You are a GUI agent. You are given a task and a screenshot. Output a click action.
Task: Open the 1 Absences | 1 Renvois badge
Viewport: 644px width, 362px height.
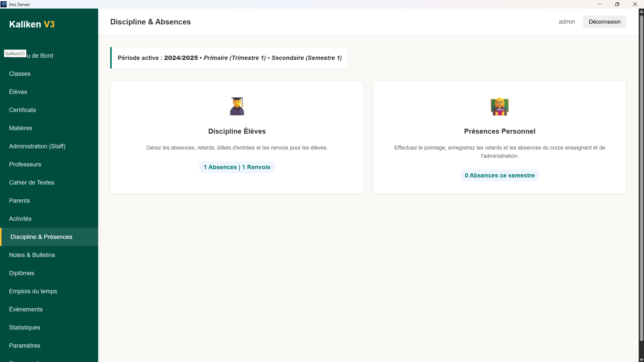click(x=237, y=167)
